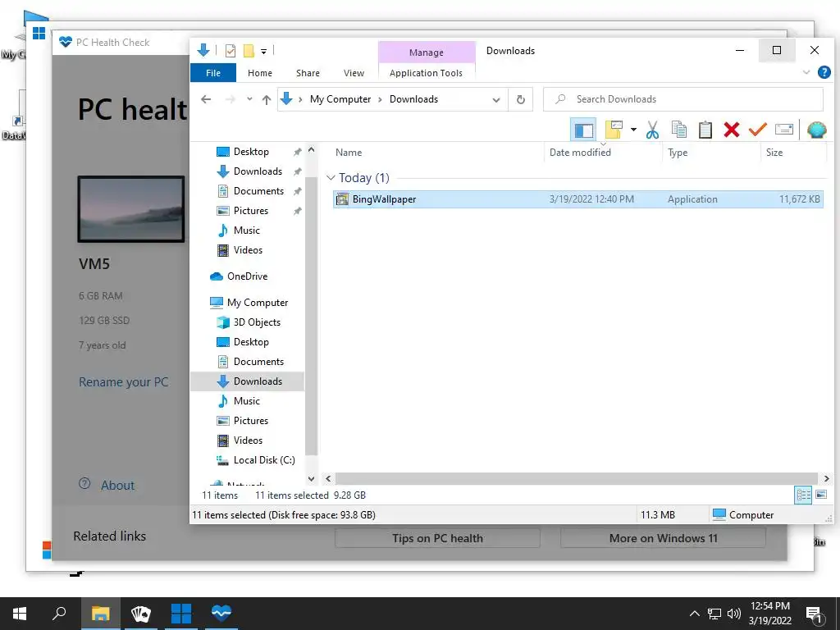
Task: Select pinned Documents in Quick access
Action: (258, 191)
